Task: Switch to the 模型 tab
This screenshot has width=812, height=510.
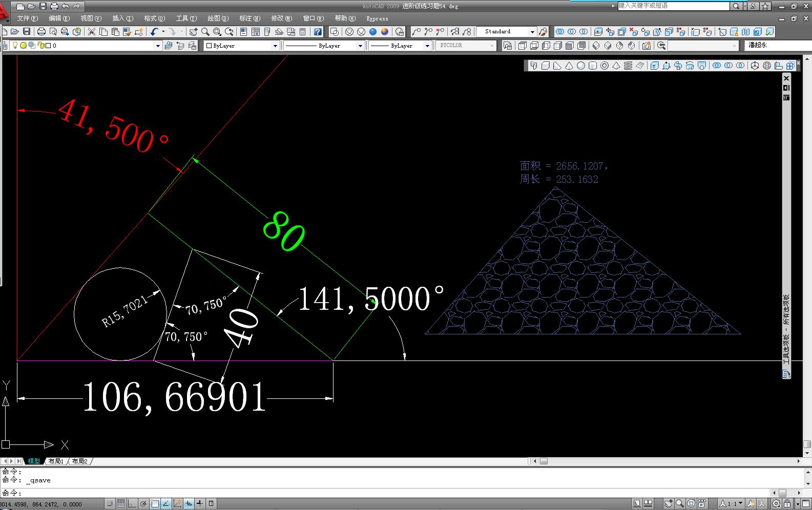Action: (34, 461)
